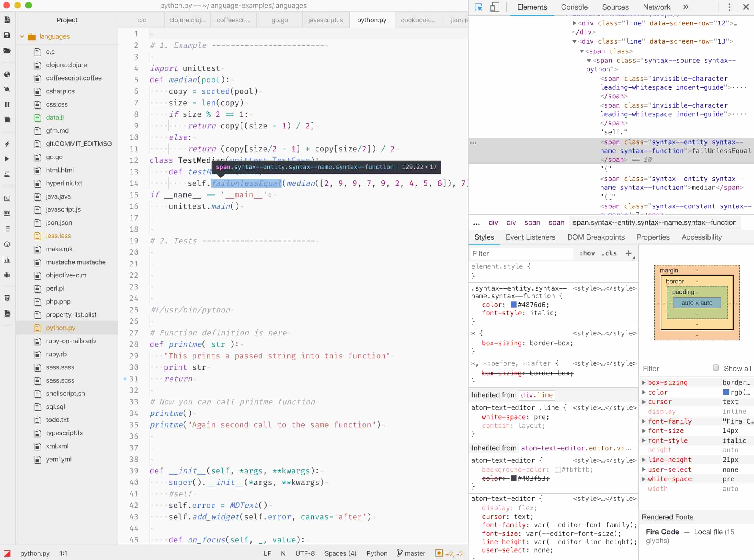Click the bar chart toolbar icon
Viewport: 754px width, 560px height.
(7, 260)
